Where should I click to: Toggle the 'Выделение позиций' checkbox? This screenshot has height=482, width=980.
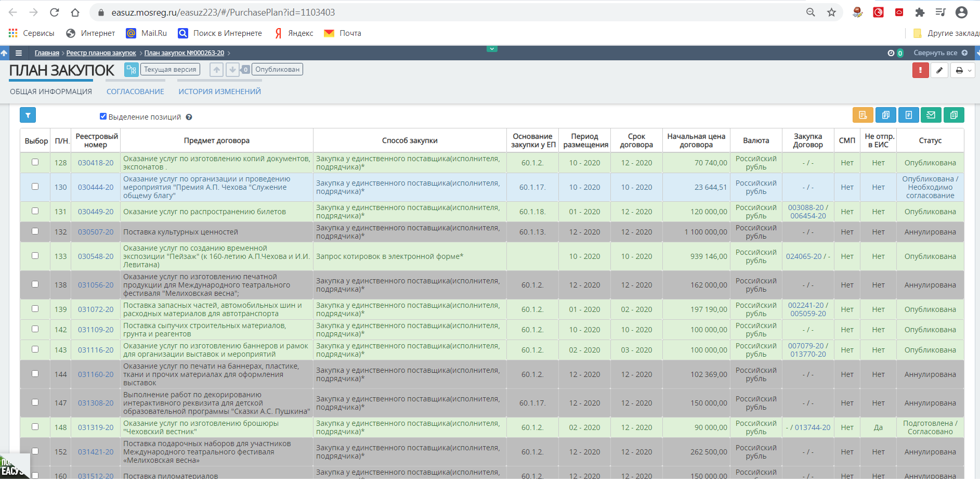(x=103, y=116)
